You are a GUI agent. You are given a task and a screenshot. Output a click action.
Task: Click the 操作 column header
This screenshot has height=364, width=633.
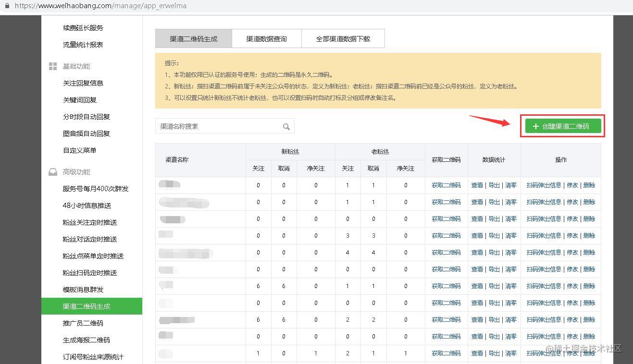tap(561, 160)
